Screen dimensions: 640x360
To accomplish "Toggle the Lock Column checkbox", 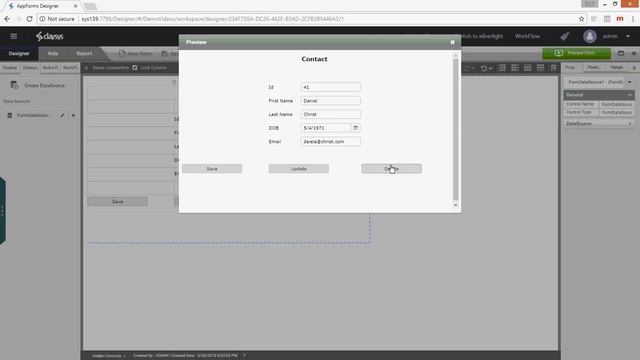I will pos(135,68).
